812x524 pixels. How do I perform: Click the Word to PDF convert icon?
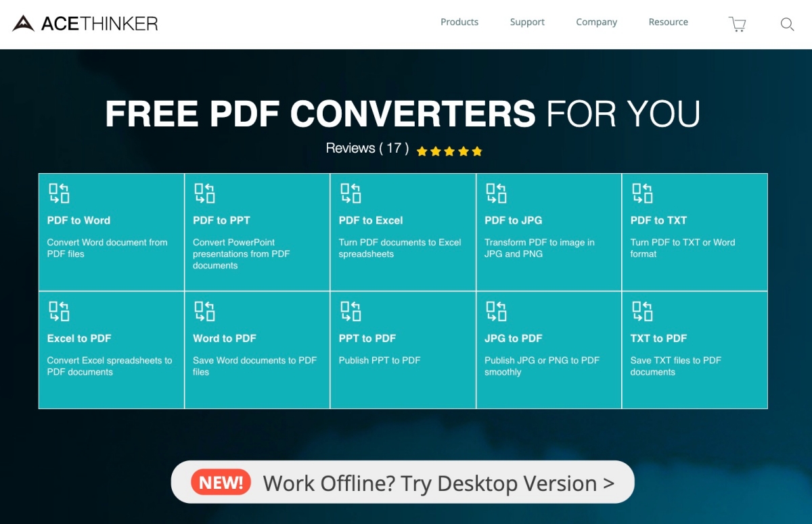[204, 311]
